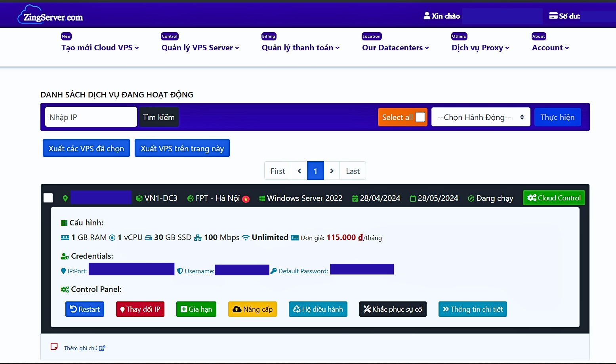This screenshot has width=616, height=364.
Task: Click the next page arrow
Action: pyautogui.click(x=332, y=171)
